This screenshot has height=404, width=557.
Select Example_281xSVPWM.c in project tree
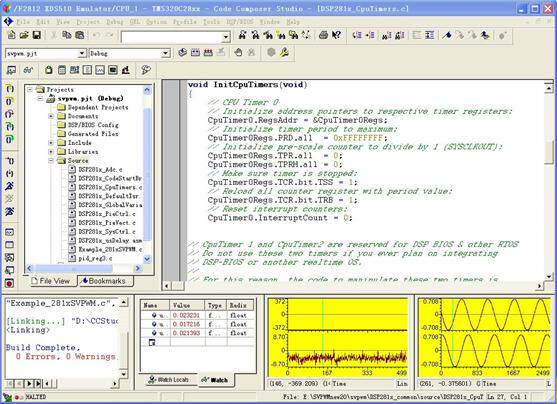pos(110,249)
